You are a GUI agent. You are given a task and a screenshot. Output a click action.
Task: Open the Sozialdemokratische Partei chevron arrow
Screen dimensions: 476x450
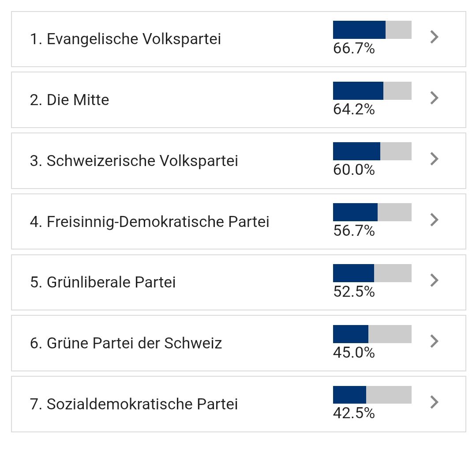pos(434,402)
